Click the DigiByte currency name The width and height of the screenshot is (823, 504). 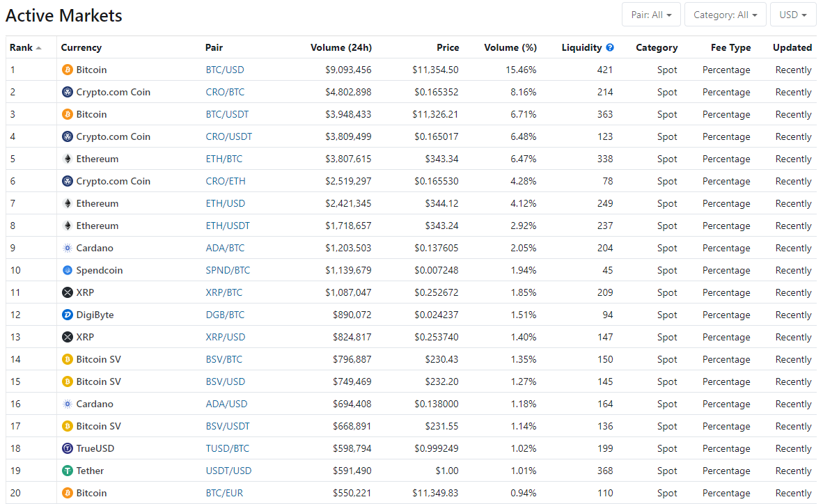tap(95, 315)
